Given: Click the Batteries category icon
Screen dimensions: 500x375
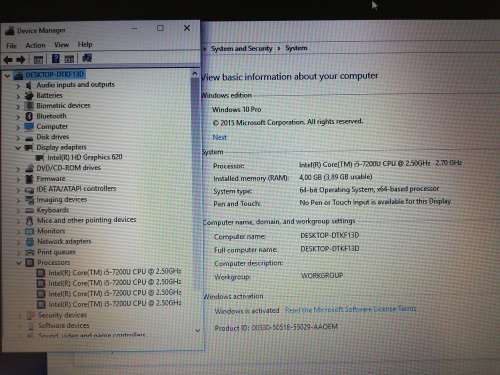Looking at the screenshot, I should [x=29, y=96].
